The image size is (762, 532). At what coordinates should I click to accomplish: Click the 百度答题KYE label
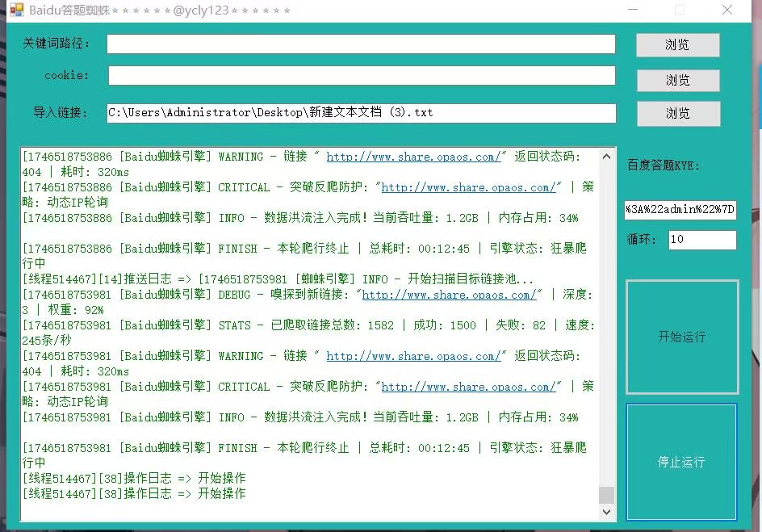point(664,165)
